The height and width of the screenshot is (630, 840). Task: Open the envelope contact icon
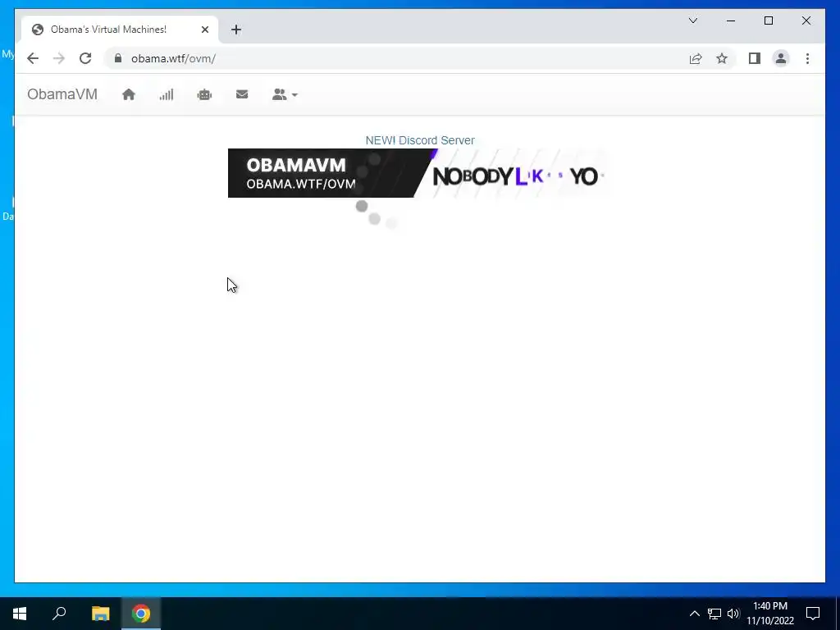pyautogui.click(x=242, y=94)
